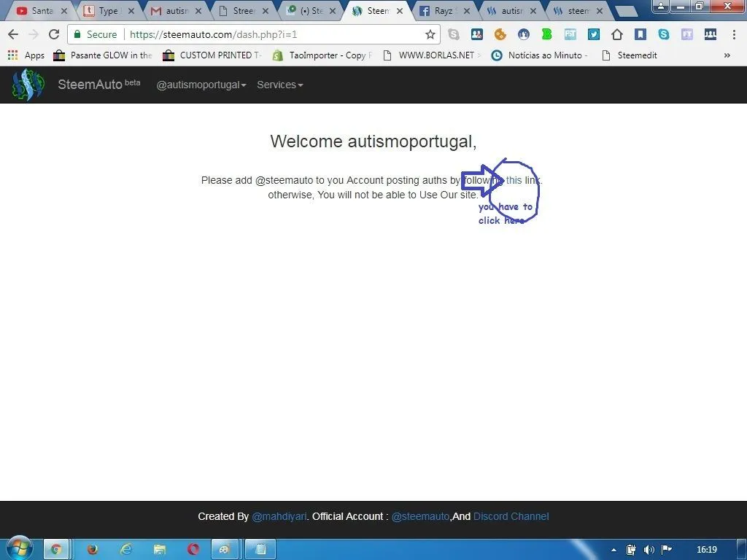Click the SteemAuto logo icon
Viewport: 747px width, 560px height.
click(x=28, y=85)
